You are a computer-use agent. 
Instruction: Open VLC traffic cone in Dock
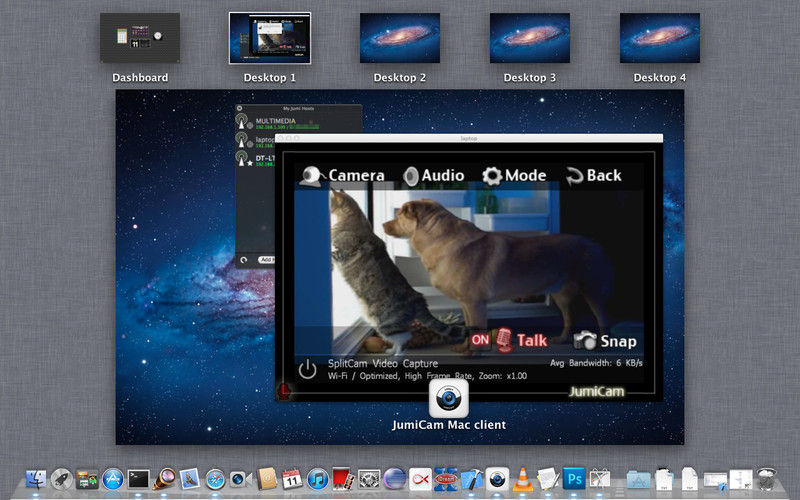pyautogui.click(x=522, y=480)
